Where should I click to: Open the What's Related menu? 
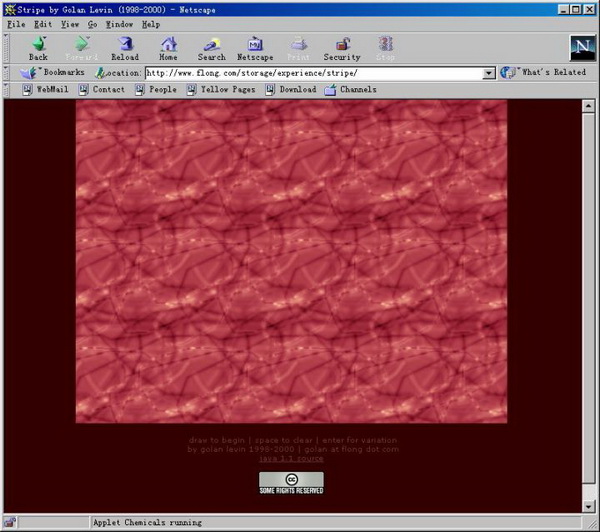pyautogui.click(x=546, y=73)
